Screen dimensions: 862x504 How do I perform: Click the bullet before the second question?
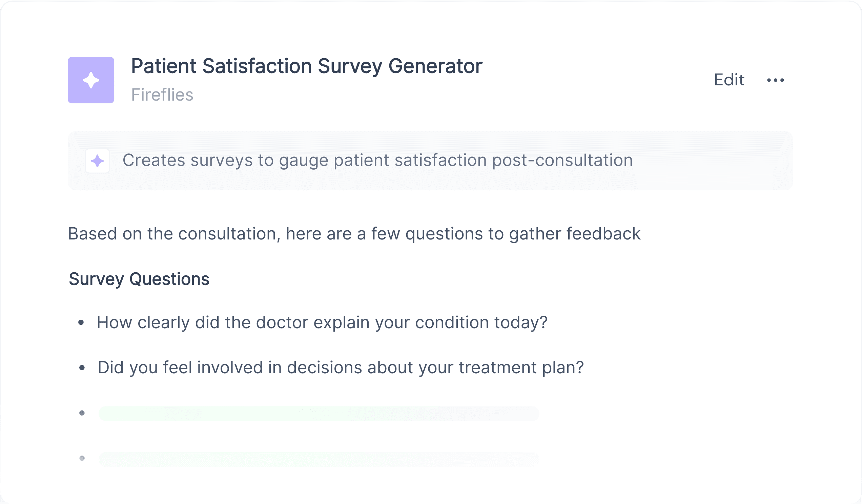82,368
